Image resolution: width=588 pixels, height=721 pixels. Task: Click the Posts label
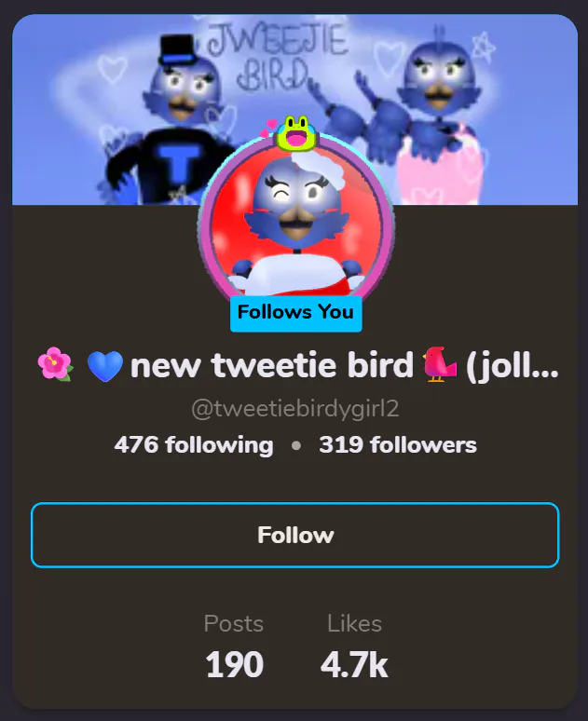click(234, 623)
